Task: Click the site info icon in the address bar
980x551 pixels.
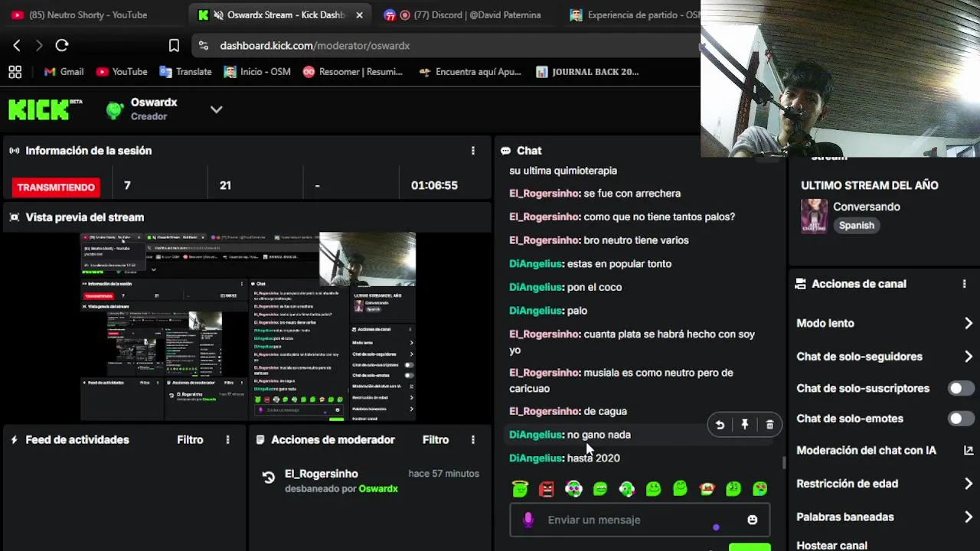Action: point(203,46)
